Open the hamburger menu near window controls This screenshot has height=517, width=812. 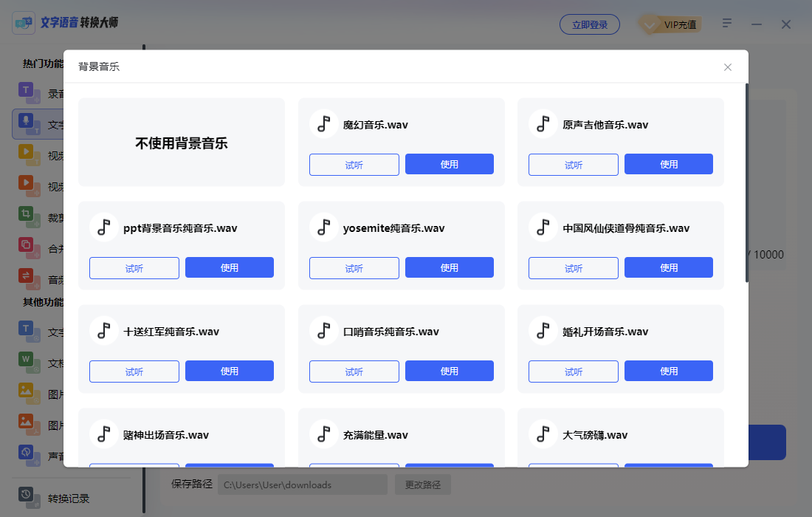click(x=726, y=24)
